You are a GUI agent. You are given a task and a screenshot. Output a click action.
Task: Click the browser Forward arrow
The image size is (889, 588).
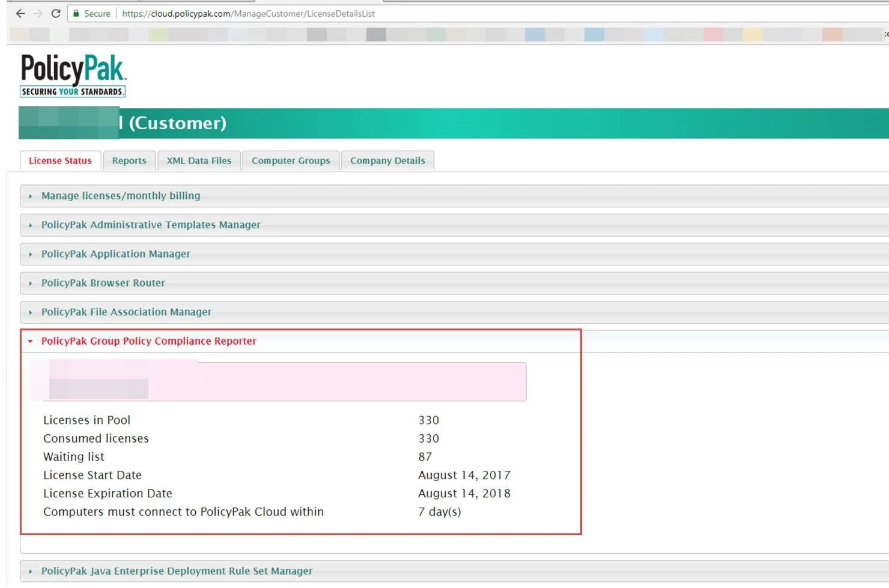pos(38,13)
